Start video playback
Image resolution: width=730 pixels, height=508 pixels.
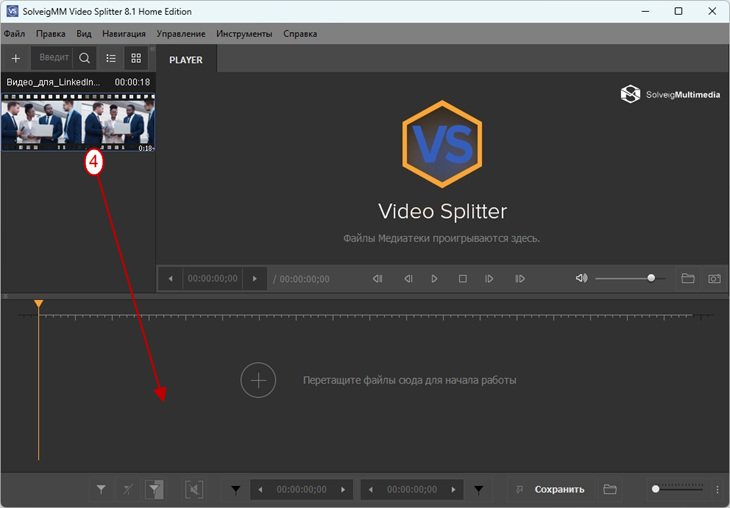[434, 278]
